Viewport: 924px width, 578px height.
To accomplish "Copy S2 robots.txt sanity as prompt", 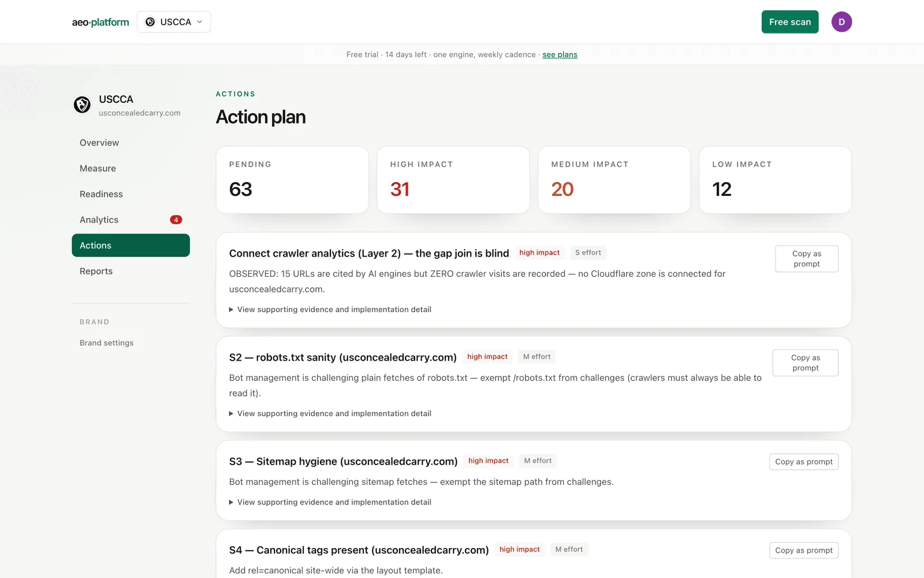I will click(806, 363).
